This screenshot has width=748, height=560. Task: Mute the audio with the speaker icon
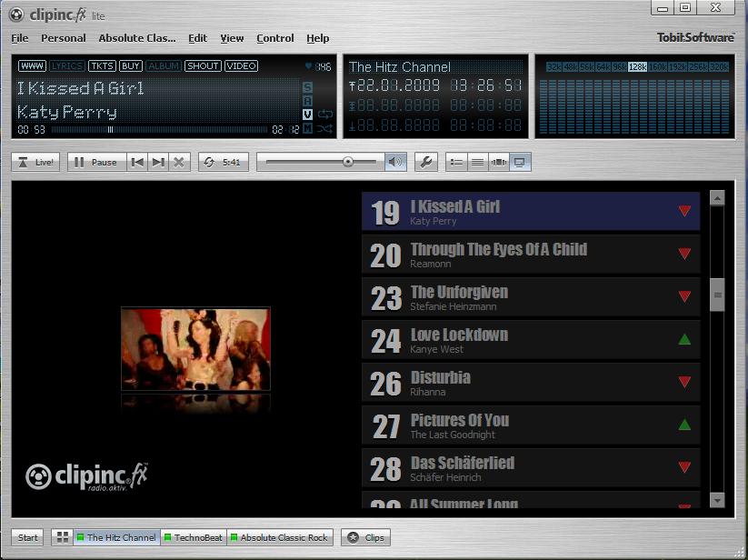395,162
